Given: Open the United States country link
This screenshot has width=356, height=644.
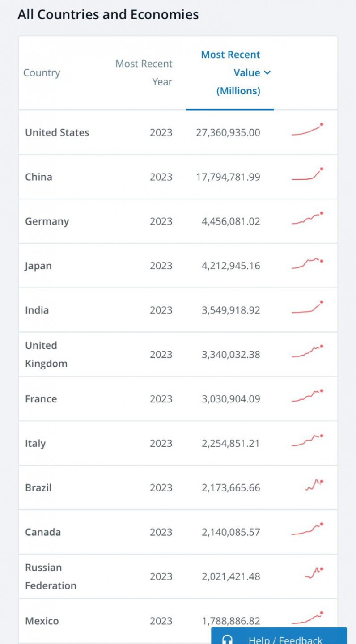Looking at the screenshot, I should tap(57, 132).
